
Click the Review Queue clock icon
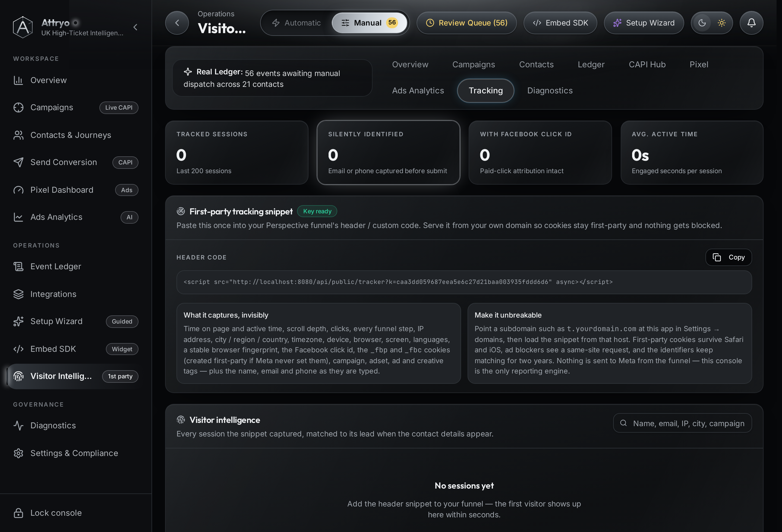(430, 23)
